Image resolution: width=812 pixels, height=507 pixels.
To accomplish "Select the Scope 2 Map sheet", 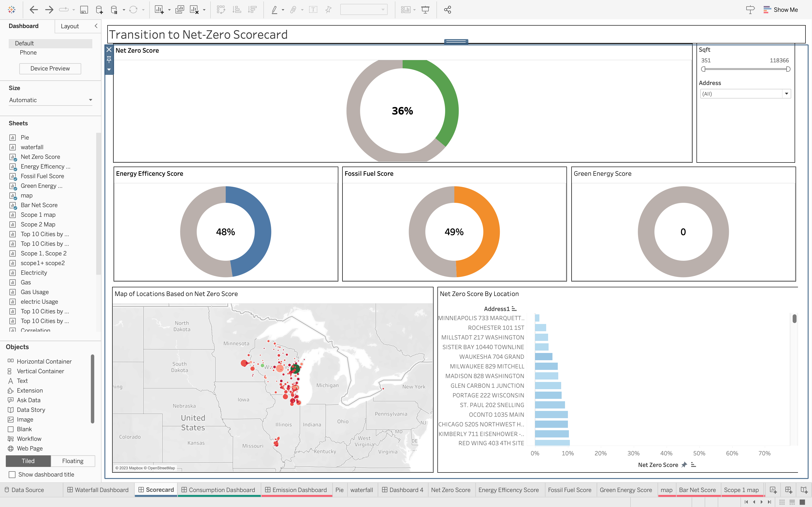I will (38, 224).
